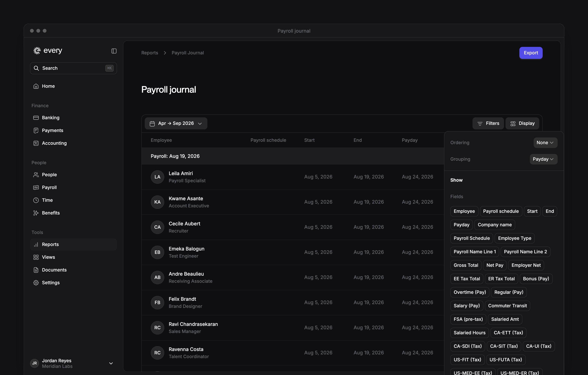Go to Banking section
Screen dimensions: 588x375
click(x=73, y=118)
